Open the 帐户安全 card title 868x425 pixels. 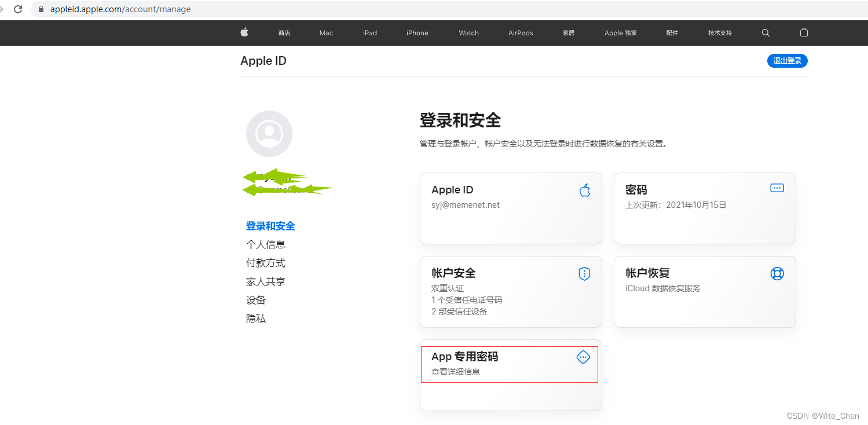[x=453, y=273]
